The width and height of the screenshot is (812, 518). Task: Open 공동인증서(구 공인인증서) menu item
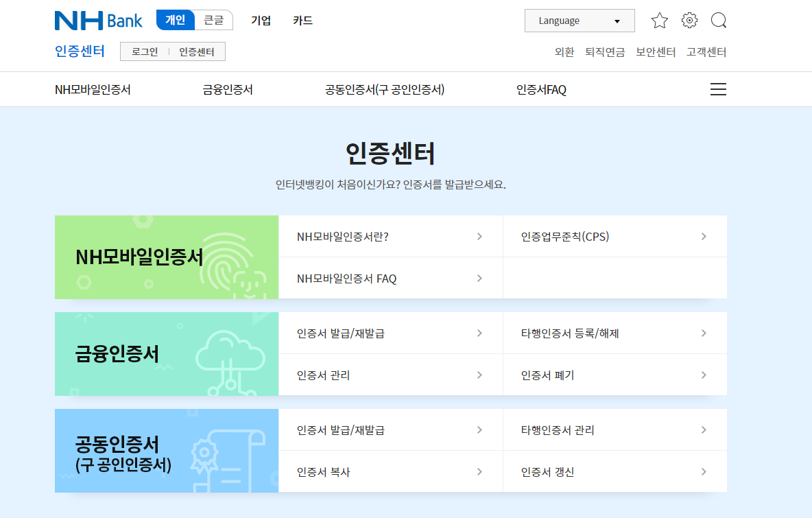[x=385, y=90]
